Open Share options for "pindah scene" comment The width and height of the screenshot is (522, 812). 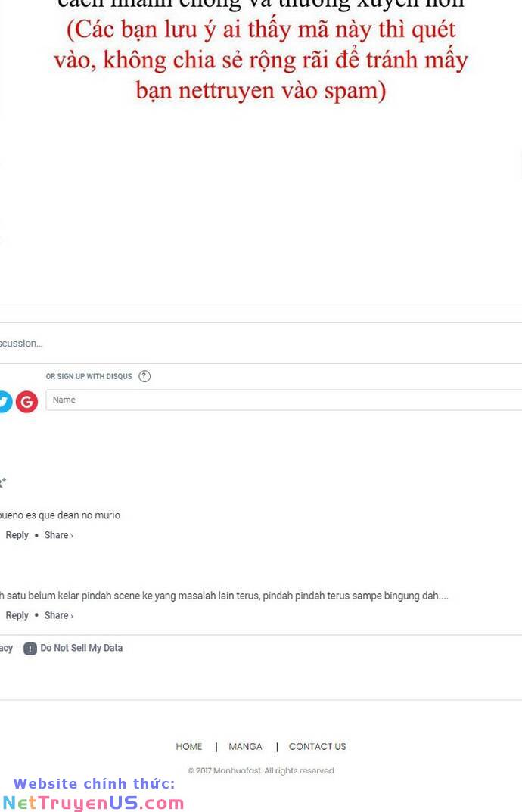58,615
